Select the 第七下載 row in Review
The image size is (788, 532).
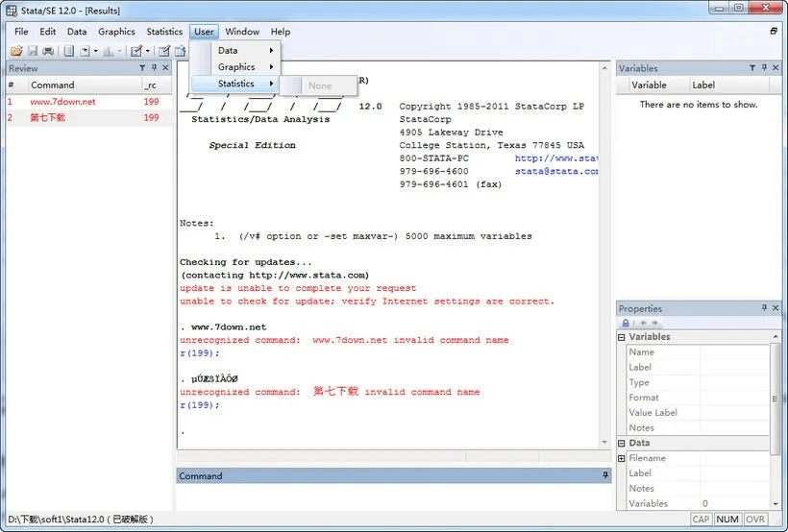(x=89, y=117)
